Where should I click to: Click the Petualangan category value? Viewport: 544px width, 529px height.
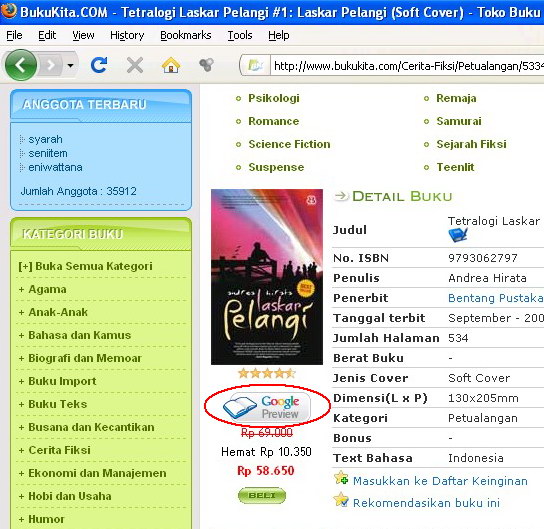[x=483, y=418]
